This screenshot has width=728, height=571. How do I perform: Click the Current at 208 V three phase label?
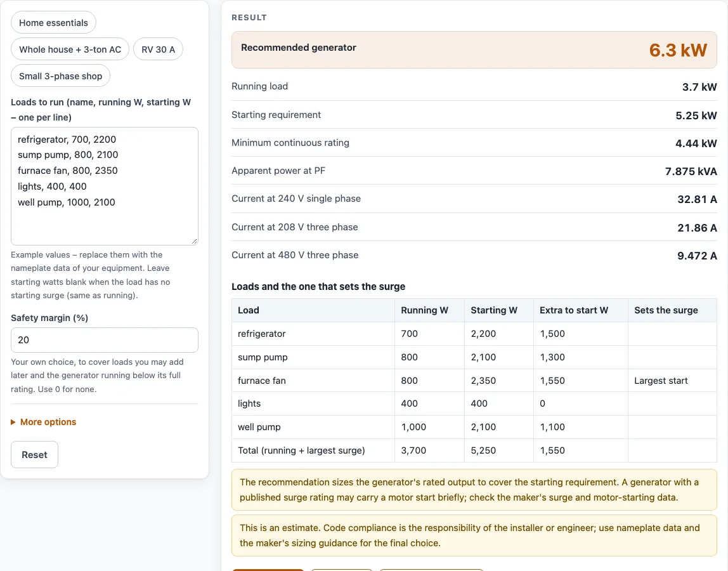tap(295, 226)
